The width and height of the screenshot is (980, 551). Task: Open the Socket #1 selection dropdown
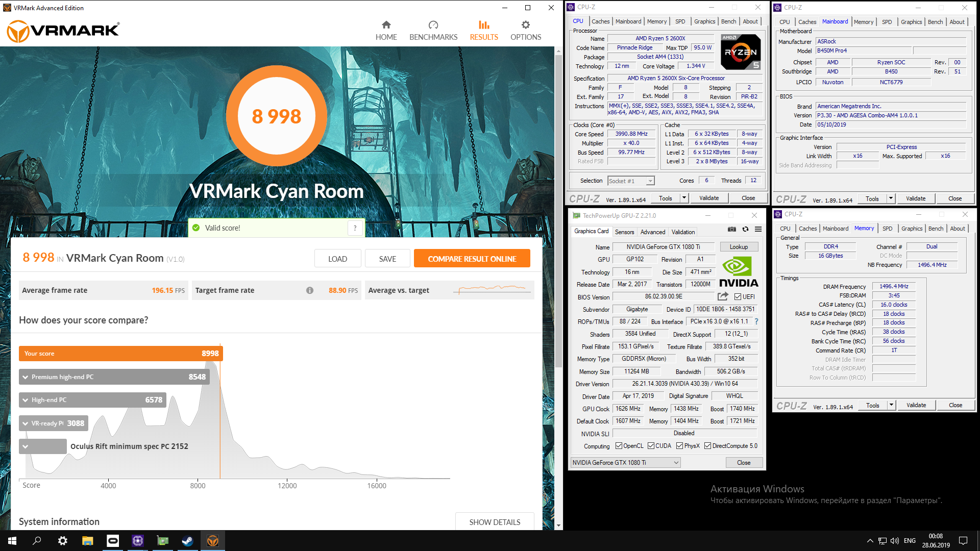pyautogui.click(x=631, y=181)
